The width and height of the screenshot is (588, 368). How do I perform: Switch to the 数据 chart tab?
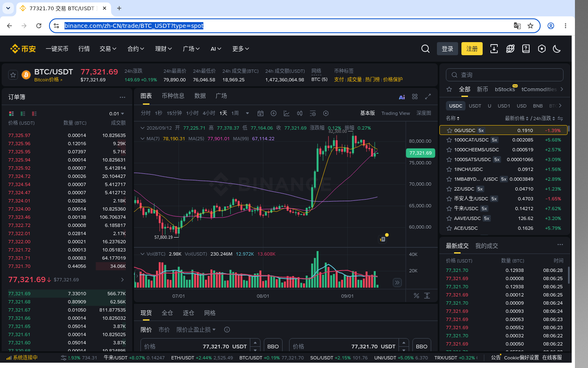click(x=200, y=96)
